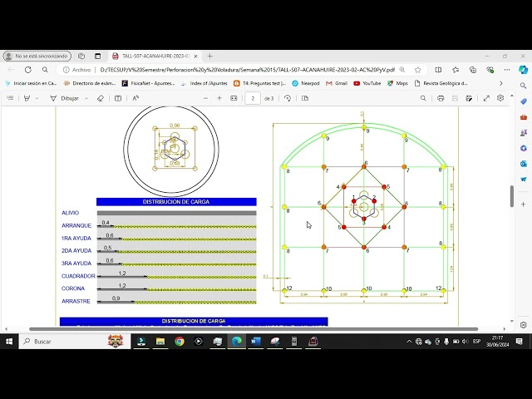Open Windows Start menu
This screenshot has height=399, width=532.
click(x=9, y=342)
